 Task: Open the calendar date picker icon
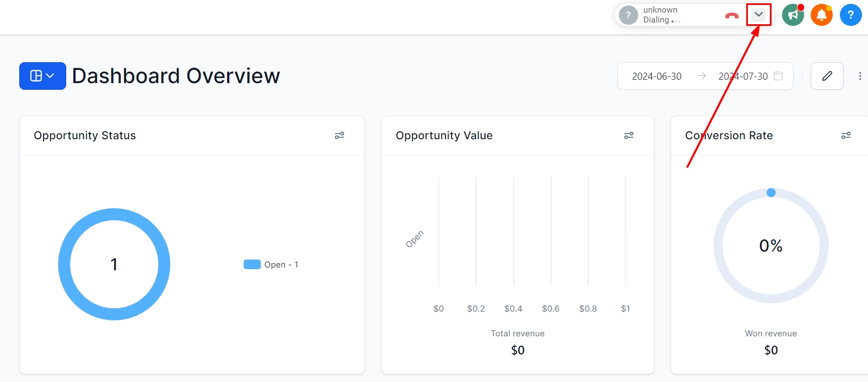[778, 76]
